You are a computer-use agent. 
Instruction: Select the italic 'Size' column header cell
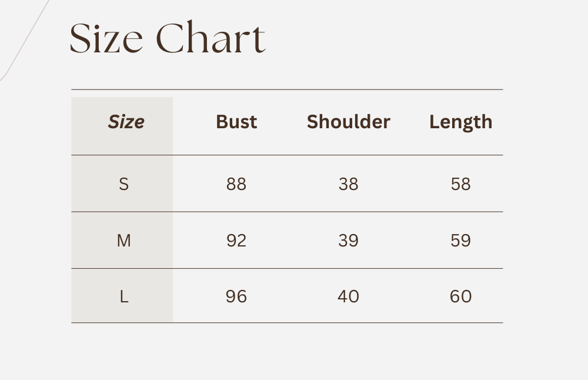point(126,122)
